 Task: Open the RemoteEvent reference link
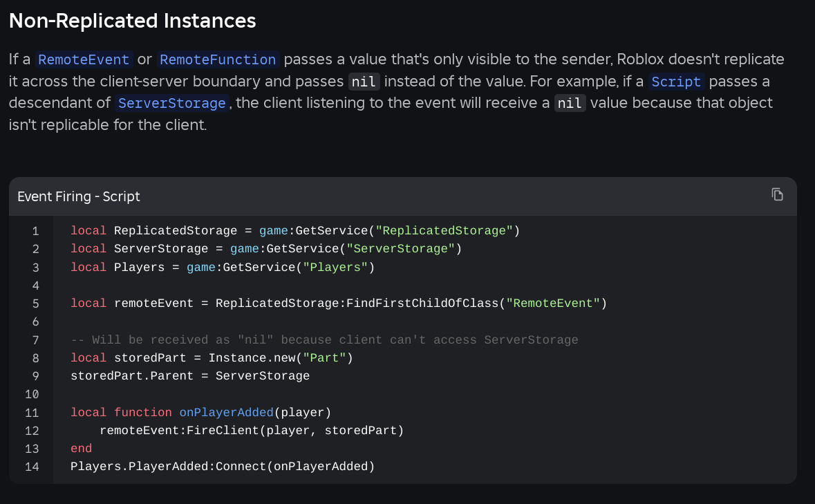click(x=84, y=59)
